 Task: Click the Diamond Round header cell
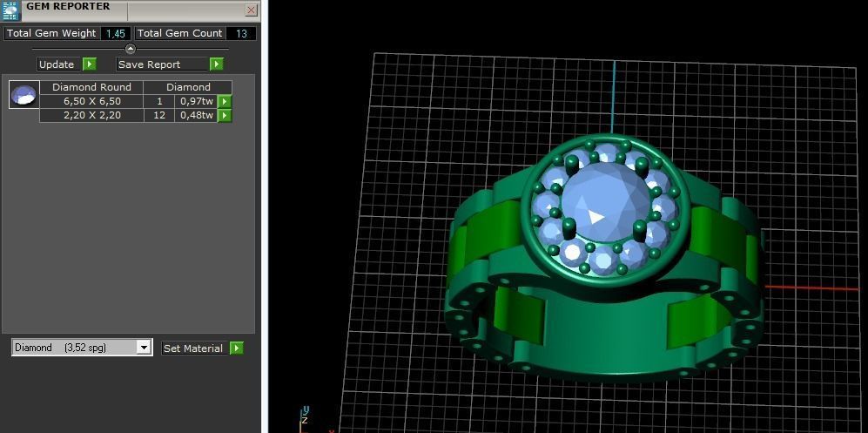pos(92,87)
